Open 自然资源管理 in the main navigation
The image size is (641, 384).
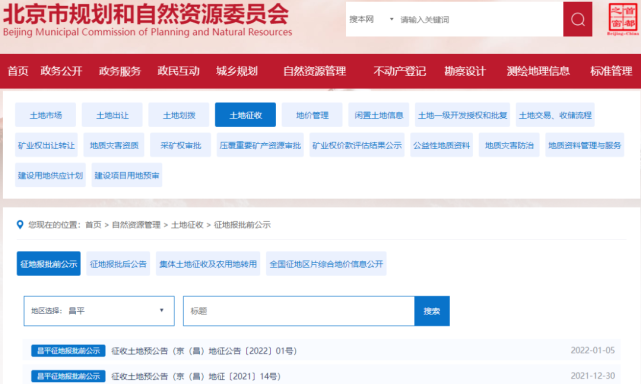[315, 71]
